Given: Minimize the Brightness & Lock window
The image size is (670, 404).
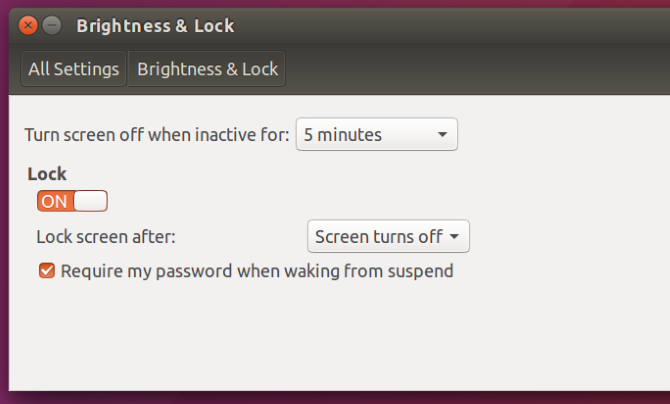Looking at the screenshot, I should [52, 25].
